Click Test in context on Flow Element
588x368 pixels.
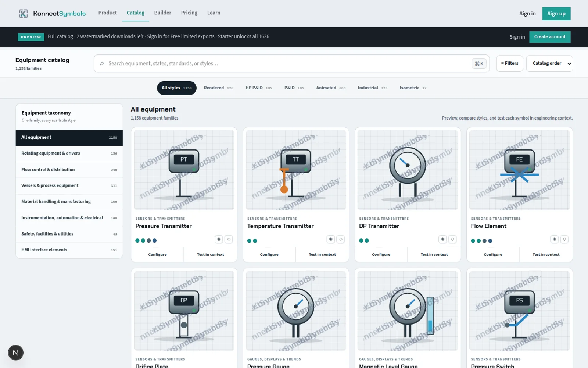pos(546,254)
